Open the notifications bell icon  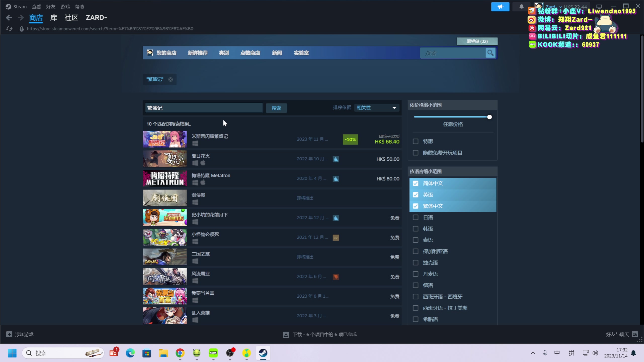click(521, 7)
